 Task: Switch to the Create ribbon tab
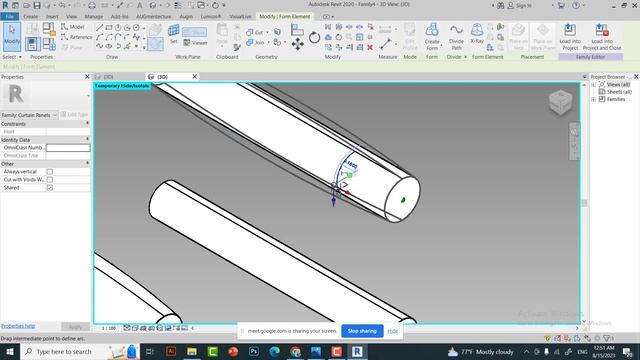coord(31,16)
